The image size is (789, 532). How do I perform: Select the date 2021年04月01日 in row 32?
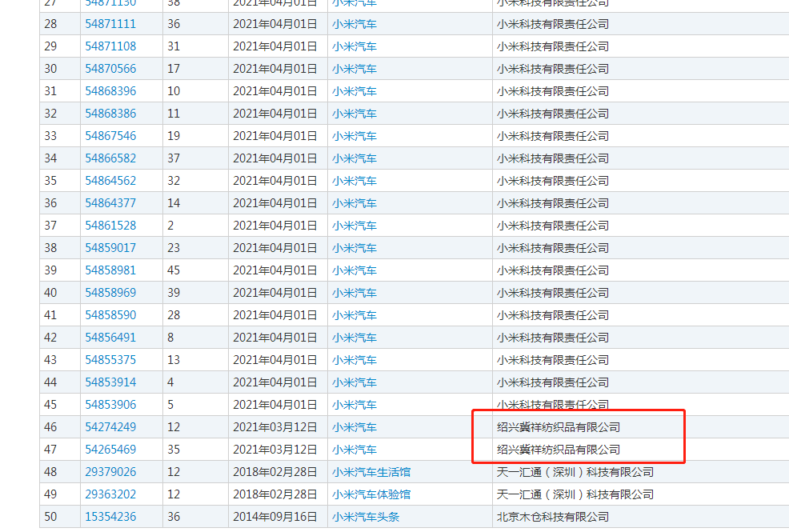[274, 114]
